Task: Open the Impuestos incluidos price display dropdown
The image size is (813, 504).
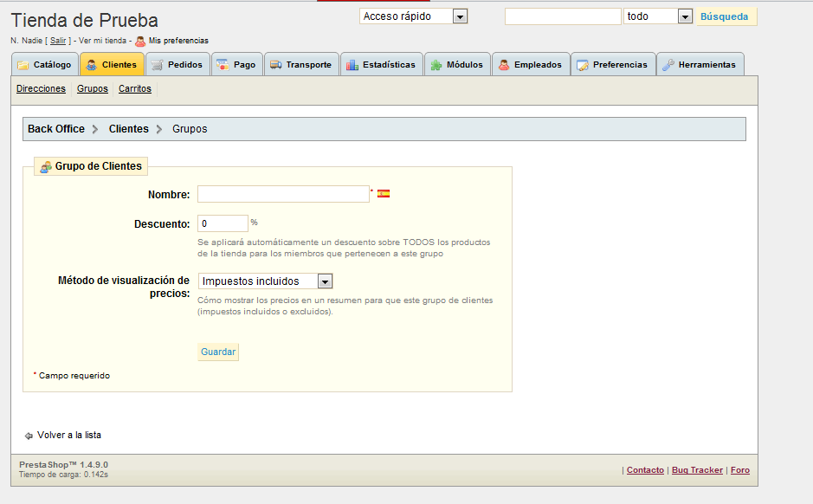Action: [x=265, y=281]
